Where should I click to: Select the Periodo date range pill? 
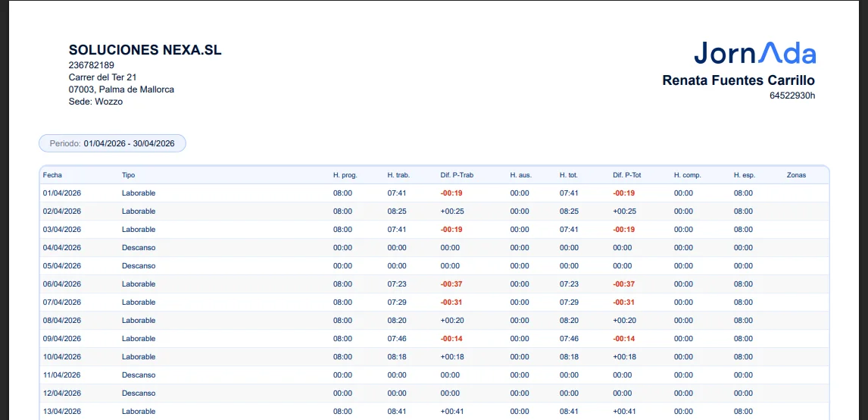[x=112, y=143]
